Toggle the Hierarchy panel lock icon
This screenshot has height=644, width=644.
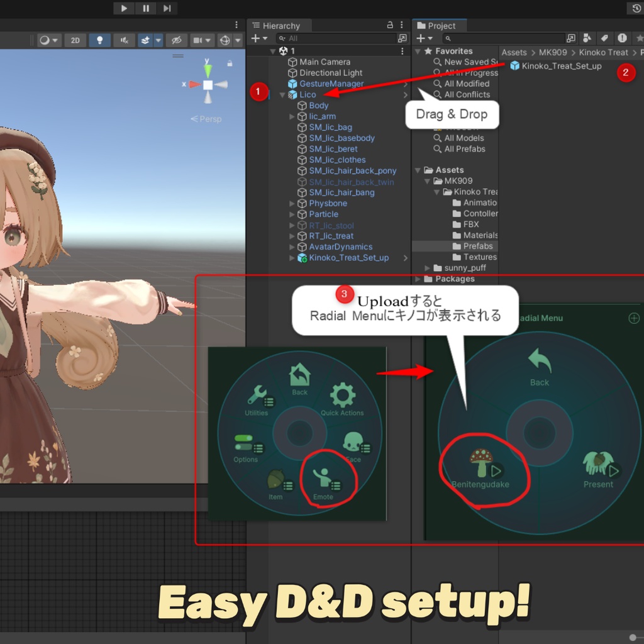click(x=390, y=25)
